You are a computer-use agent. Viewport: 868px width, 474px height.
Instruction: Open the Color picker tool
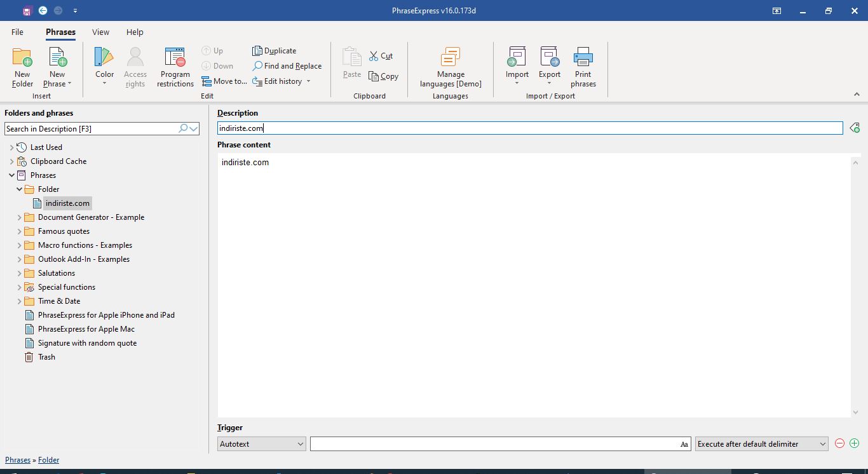coord(104,67)
